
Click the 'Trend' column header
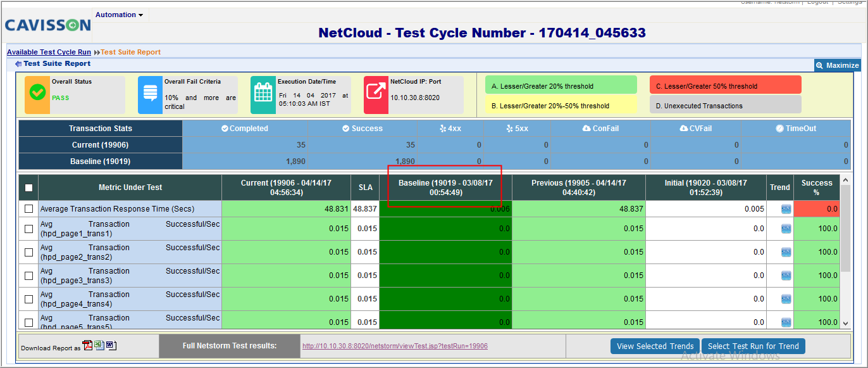coord(780,187)
